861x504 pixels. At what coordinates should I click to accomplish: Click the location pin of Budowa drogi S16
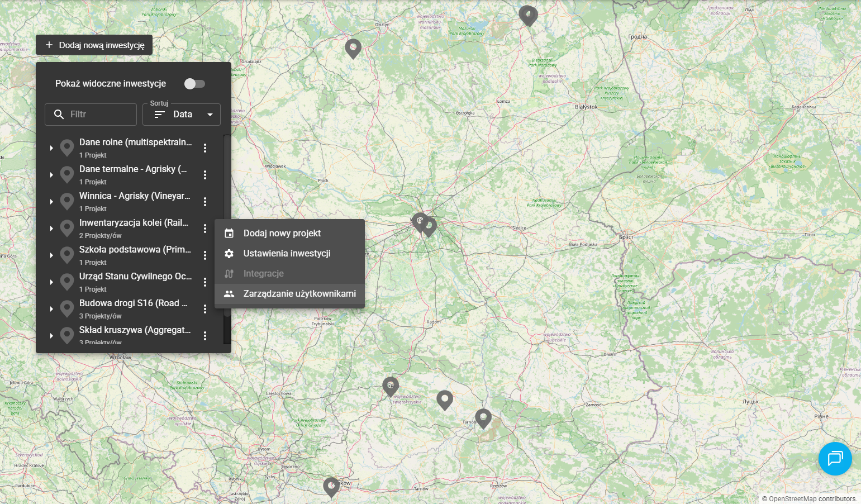coord(67,308)
